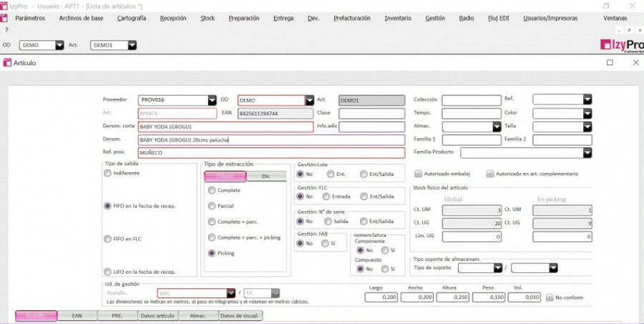Open the Usuarios/Impresoras menu
This screenshot has width=644, height=324.
tap(550, 18)
